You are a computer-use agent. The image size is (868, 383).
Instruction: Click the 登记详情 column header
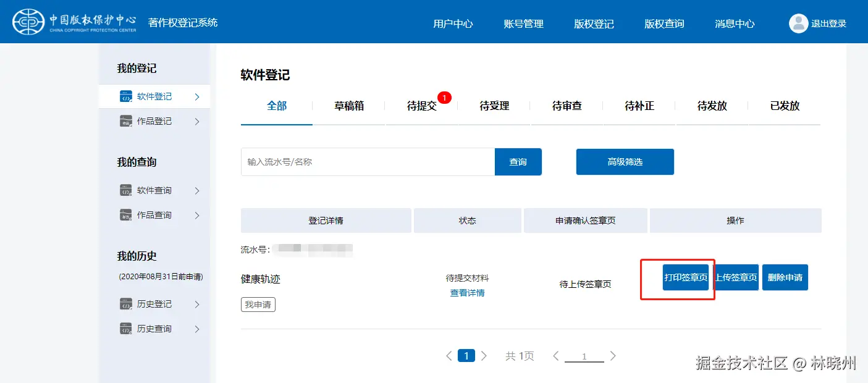click(x=326, y=221)
